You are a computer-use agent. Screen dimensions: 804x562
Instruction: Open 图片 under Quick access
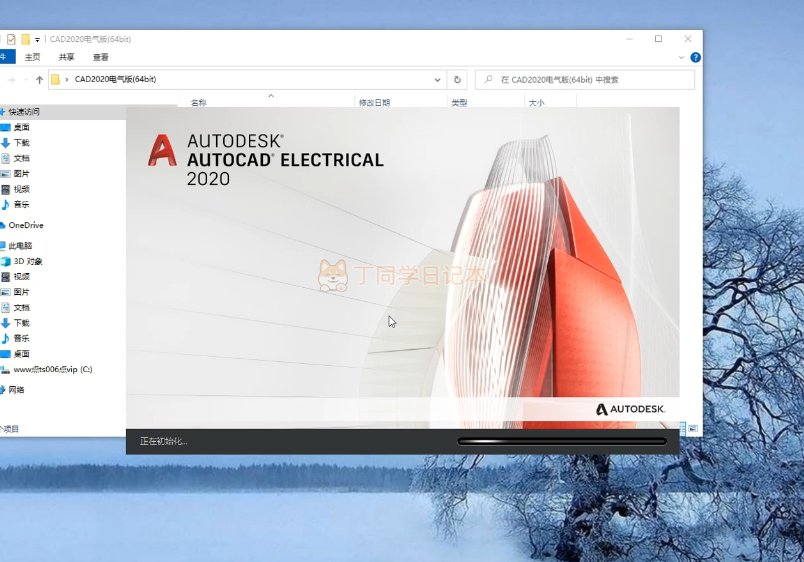tap(22, 174)
